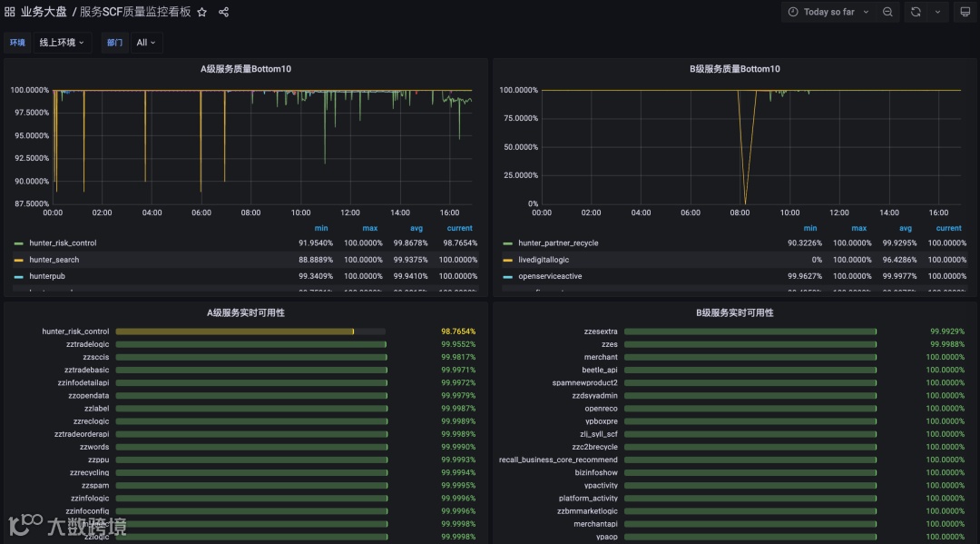
Task: Sort A级 legend by current column
Action: click(x=459, y=228)
